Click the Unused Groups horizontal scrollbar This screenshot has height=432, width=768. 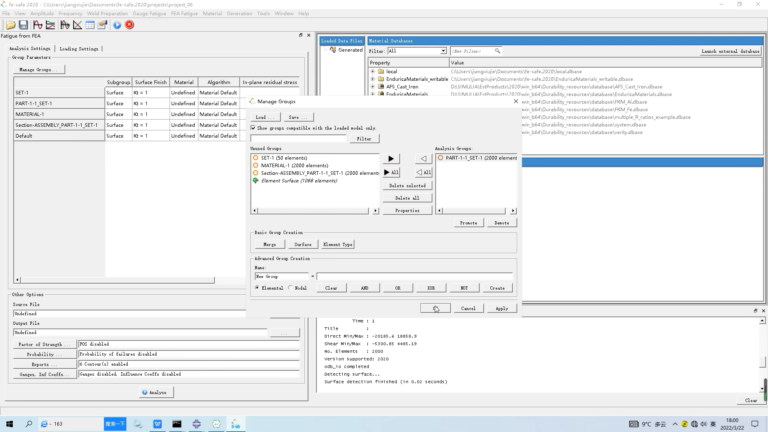click(x=313, y=211)
